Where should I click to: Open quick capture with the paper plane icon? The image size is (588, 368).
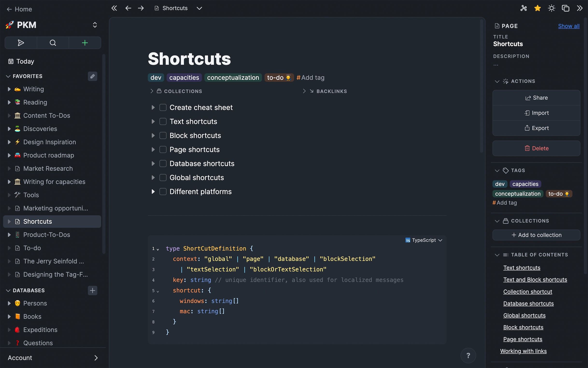[21, 43]
